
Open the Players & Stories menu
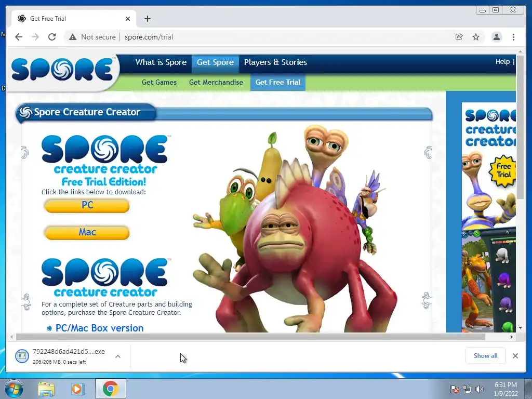click(275, 62)
